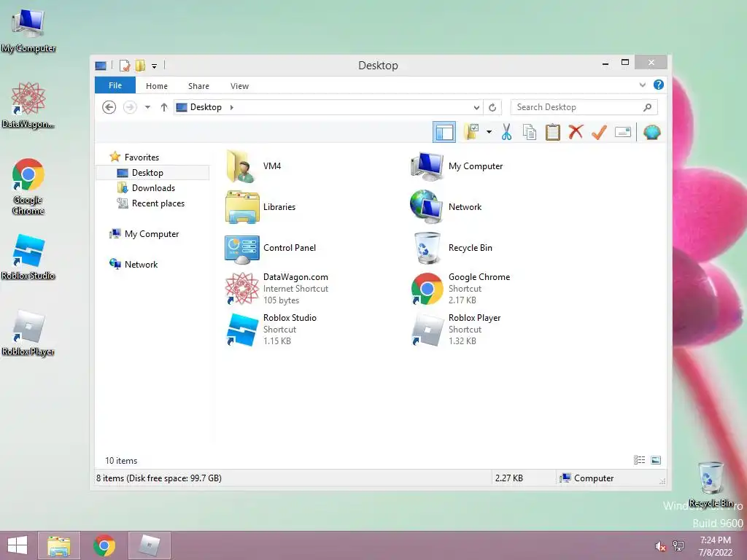Select the Libraries folder item
Image resolution: width=747 pixels, height=560 pixels.
point(260,206)
